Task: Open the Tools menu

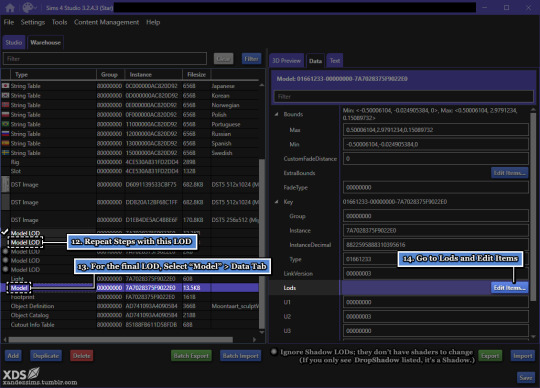Action: coord(59,22)
